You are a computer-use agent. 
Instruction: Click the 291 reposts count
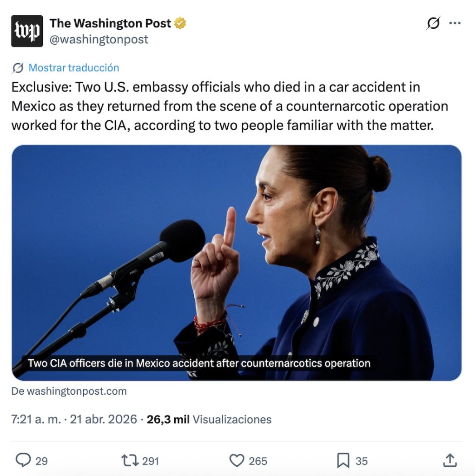tap(150, 461)
